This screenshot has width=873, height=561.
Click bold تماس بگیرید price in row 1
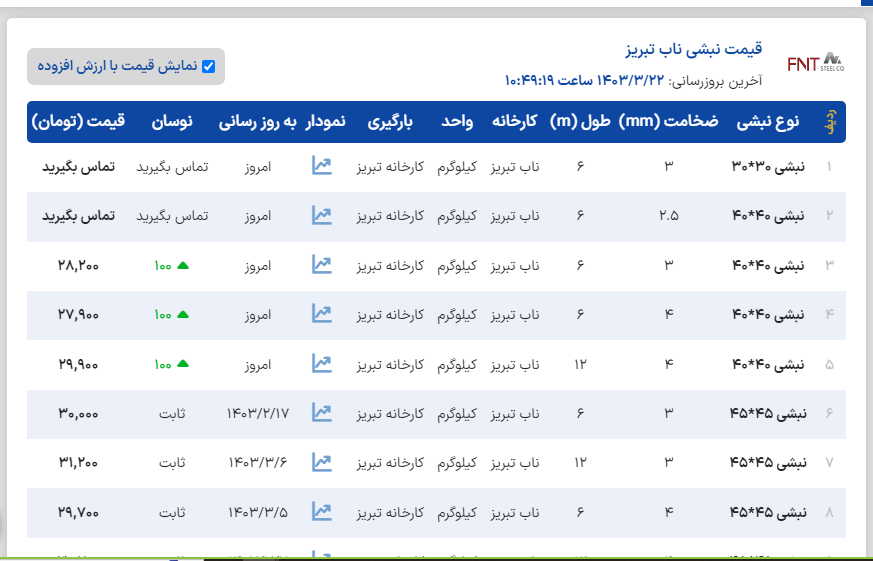(x=78, y=166)
